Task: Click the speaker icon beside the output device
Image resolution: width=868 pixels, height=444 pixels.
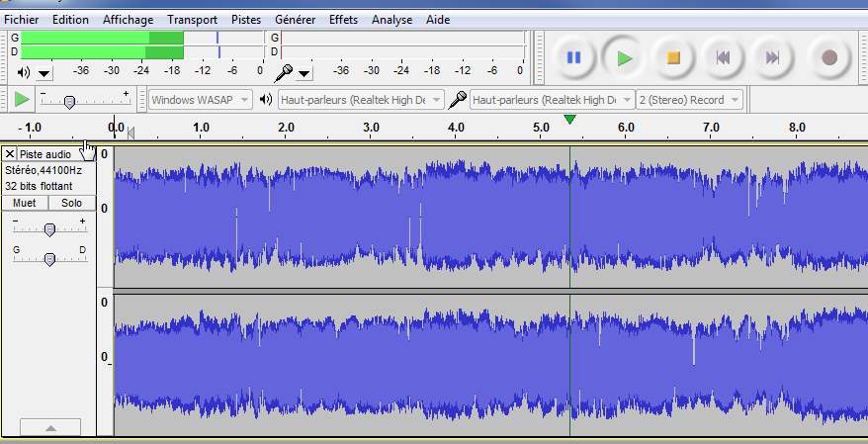Action: tap(266, 100)
